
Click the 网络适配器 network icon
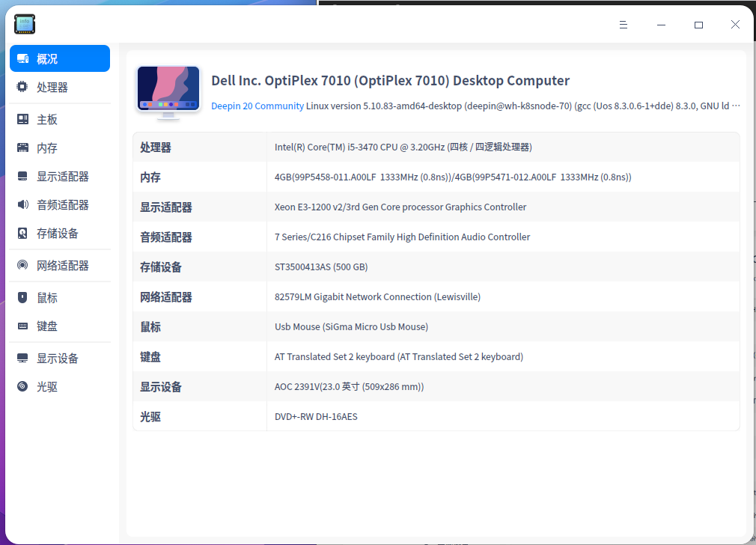[22, 265]
